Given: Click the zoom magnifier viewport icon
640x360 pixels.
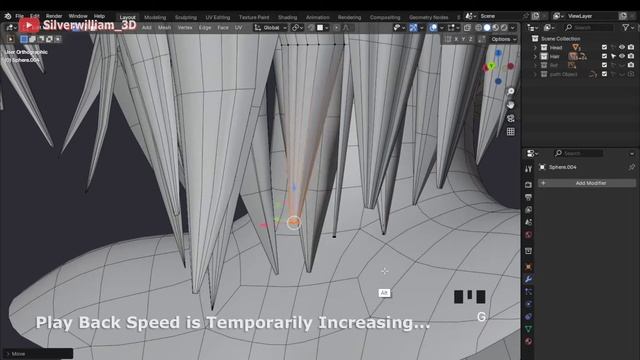Looking at the screenshot, I should 511,91.
